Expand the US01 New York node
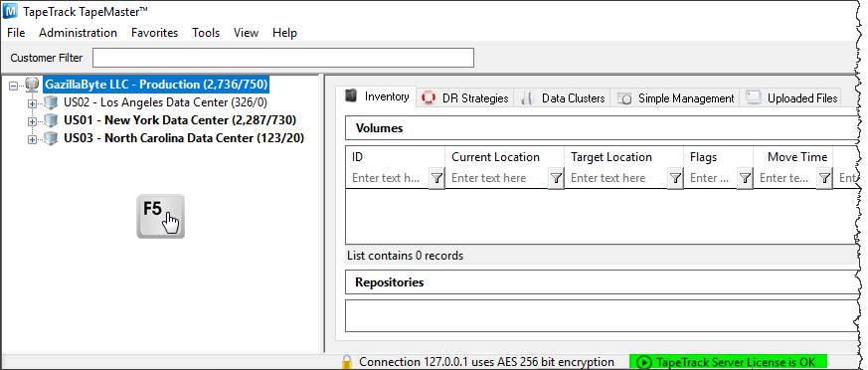The width and height of the screenshot is (868, 370). coord(32,121)
